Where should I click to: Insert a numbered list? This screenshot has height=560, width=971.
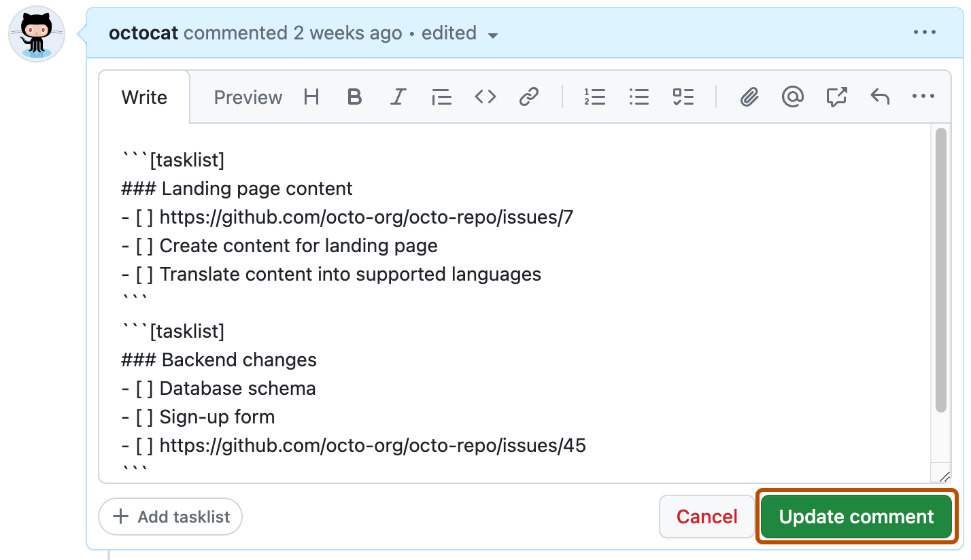(595, 97)
